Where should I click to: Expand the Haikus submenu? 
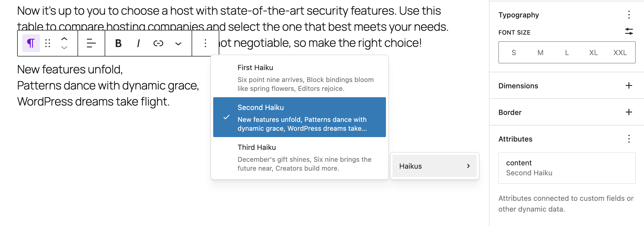434,166
